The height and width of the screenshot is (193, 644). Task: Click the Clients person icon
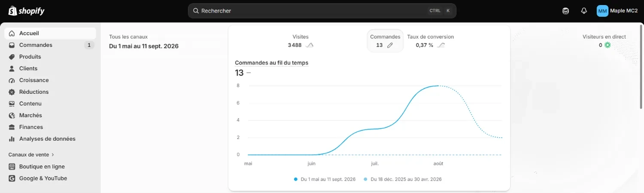click(x=12, y=69)
